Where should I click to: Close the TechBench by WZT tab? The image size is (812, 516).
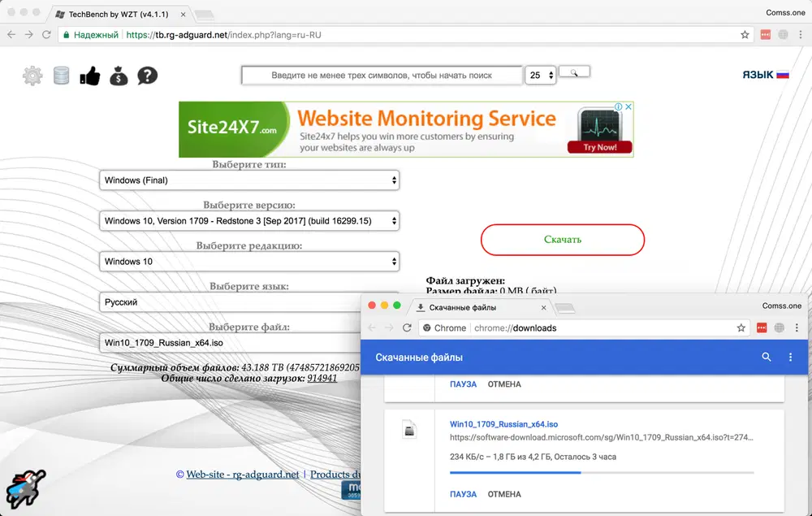(x=183, y=15)
